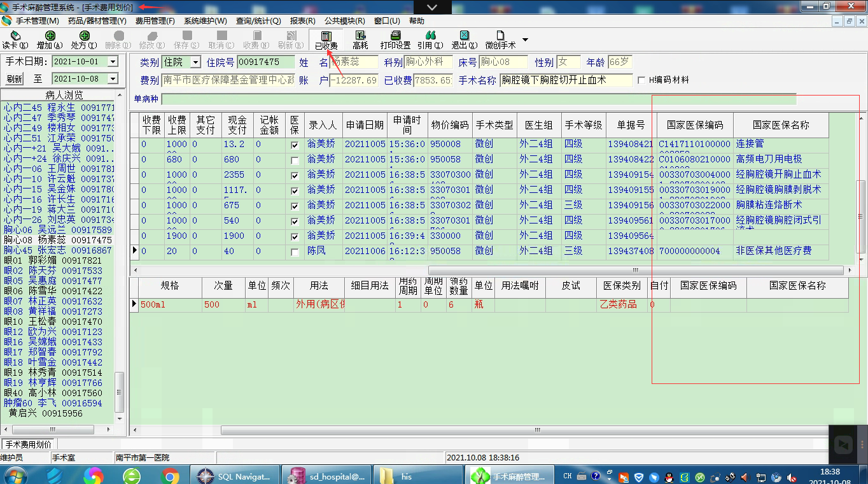
Task: Launch Chrome from the taskbar
Action: pos(170,475)
